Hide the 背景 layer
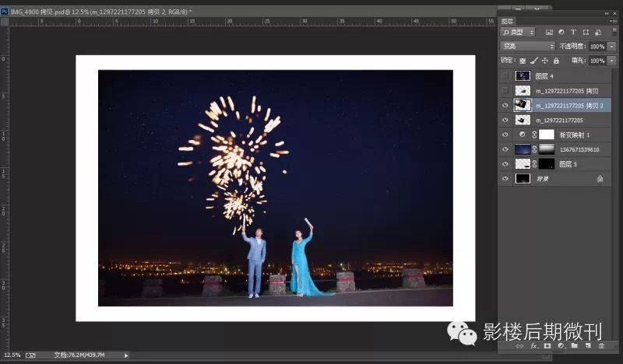The image size is (623, 364). pos(505,179)
